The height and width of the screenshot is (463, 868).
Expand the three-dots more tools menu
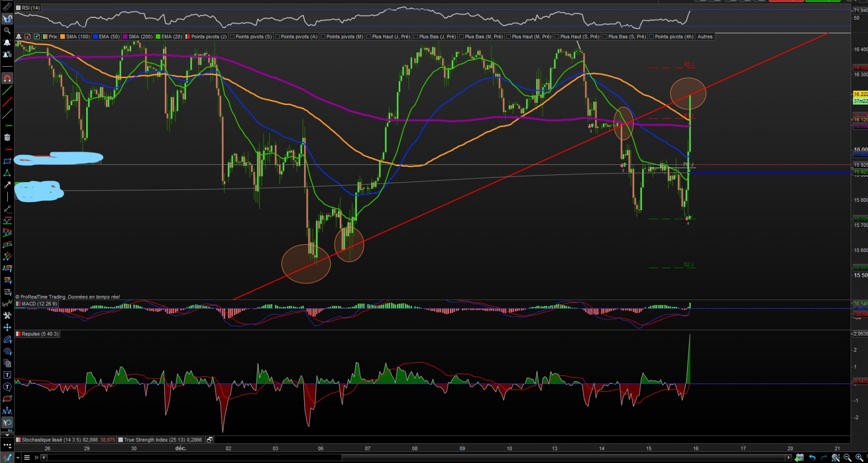coord(7,445)
